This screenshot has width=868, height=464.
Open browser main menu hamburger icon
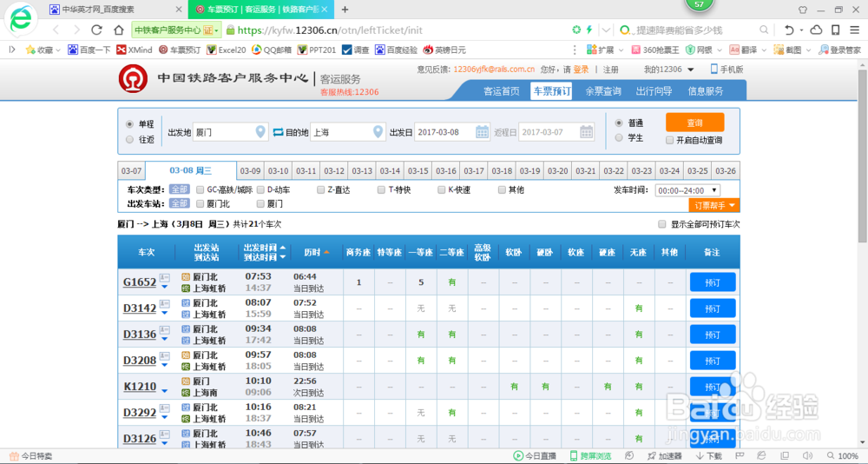tap(855, 30)
